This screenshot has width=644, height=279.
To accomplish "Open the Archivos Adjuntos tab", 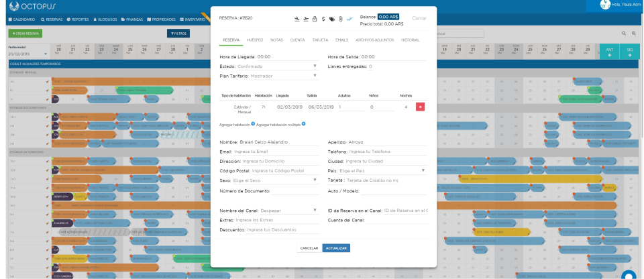I will point(375,40).
